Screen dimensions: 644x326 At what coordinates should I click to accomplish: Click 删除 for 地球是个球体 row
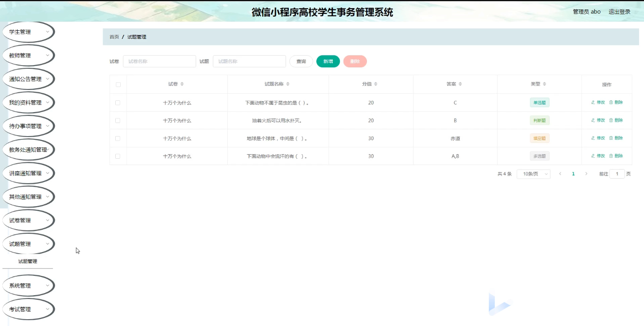point(616,138)
